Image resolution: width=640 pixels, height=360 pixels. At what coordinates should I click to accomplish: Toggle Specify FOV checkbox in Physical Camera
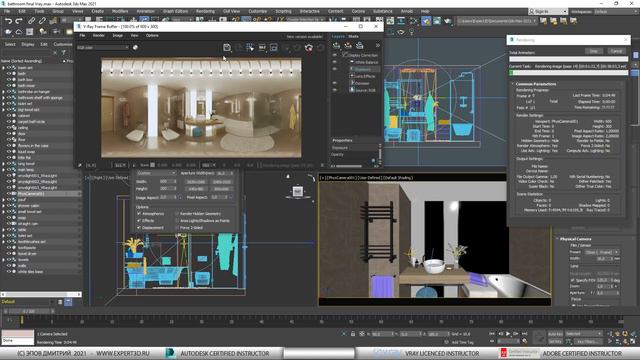point(572,280)
